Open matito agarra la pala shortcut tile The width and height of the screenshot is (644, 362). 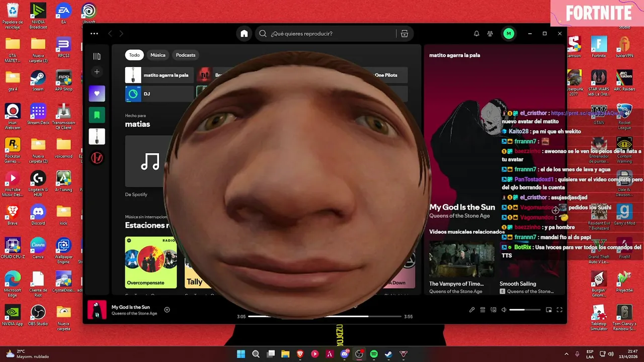tap(159, 75)
